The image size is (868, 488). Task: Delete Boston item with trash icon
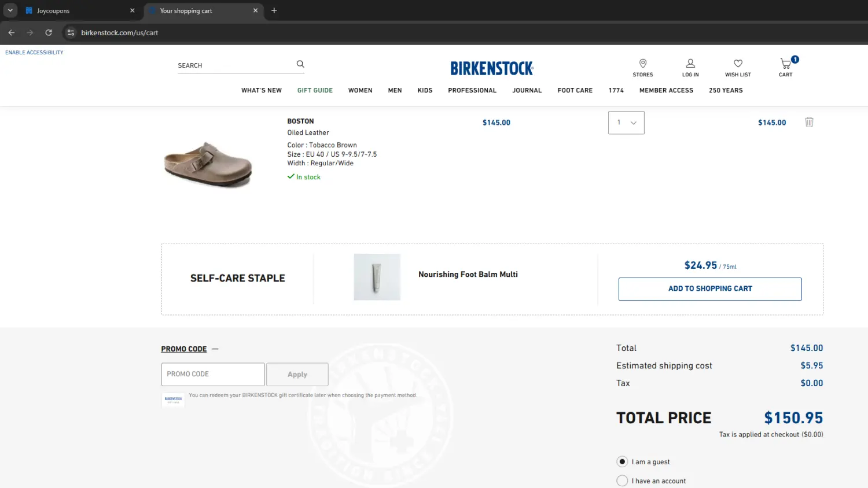809,122
